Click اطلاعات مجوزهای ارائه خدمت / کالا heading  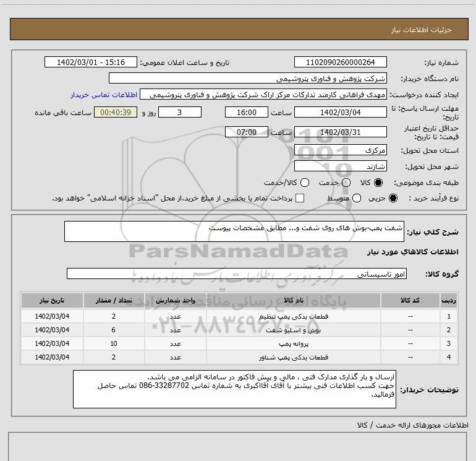point(412,425)
